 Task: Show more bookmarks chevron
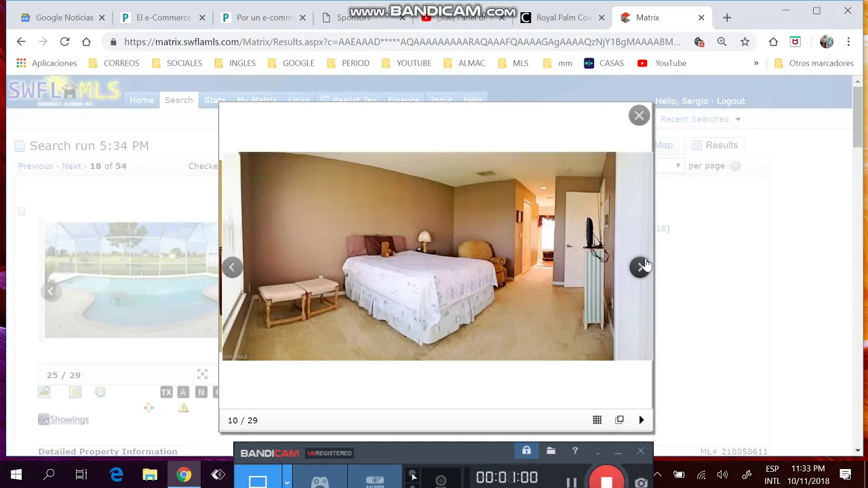point(756,63)
